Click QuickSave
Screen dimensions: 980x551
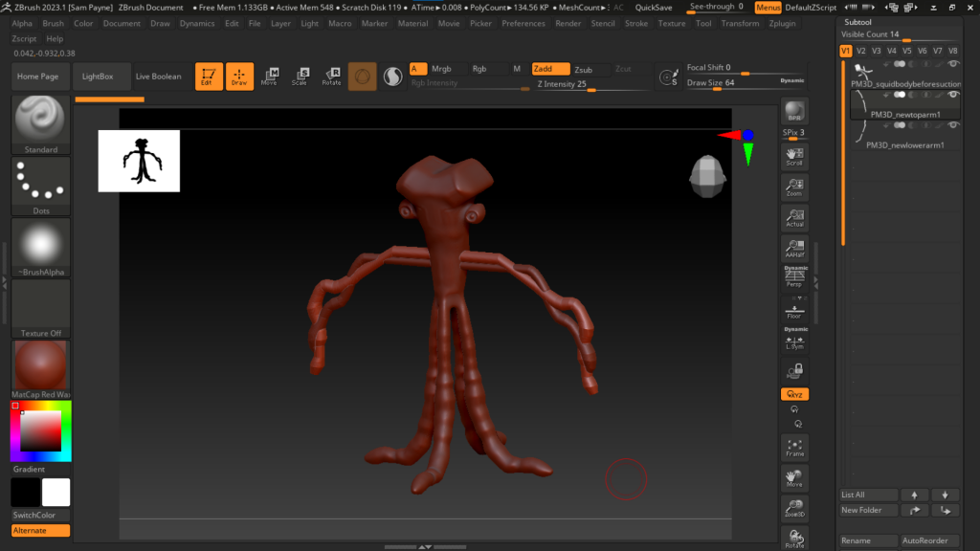pos(654,8)
